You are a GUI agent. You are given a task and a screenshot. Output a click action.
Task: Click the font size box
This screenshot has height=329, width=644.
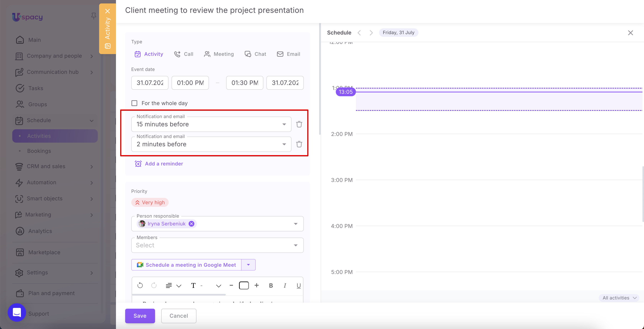click(244, 285)
